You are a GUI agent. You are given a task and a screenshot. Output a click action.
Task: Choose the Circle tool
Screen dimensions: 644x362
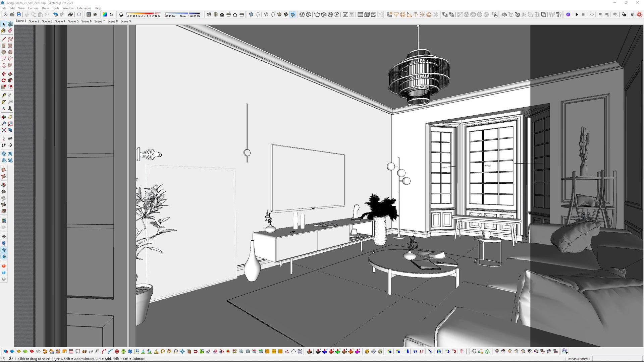pyautogui.click(x=4, y=52)
